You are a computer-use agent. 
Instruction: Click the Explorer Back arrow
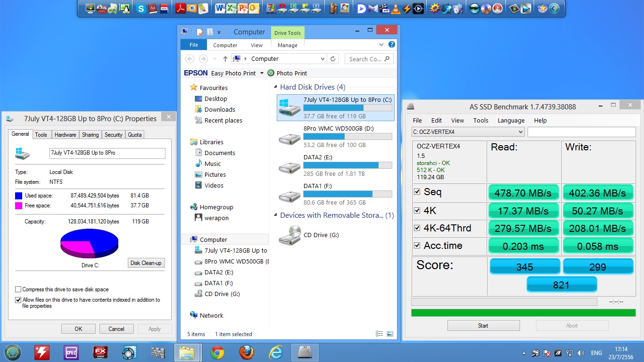coord(190,59)
